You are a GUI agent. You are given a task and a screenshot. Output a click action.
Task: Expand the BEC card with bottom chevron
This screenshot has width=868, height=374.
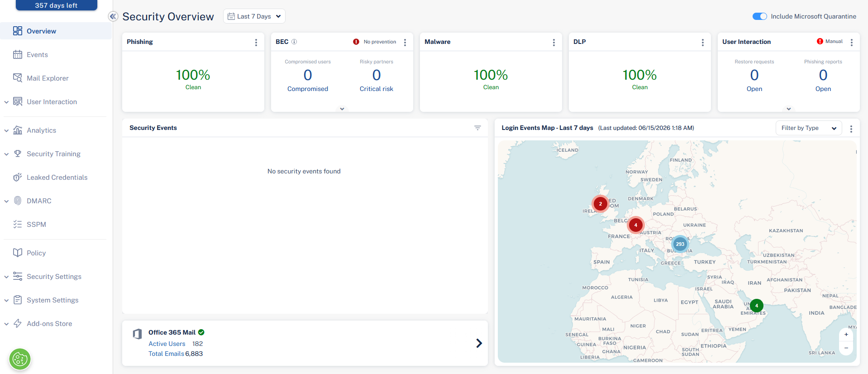342,109
